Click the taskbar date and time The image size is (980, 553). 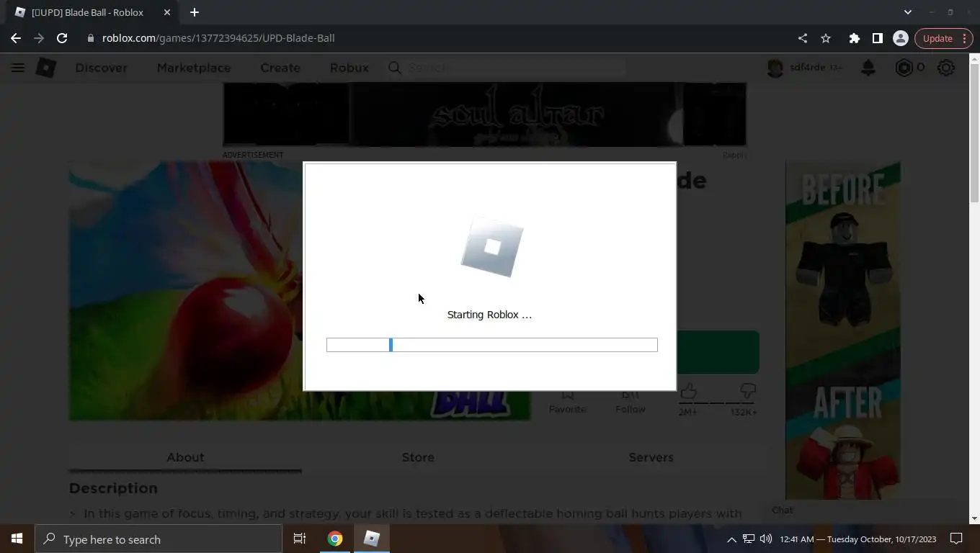858,539
